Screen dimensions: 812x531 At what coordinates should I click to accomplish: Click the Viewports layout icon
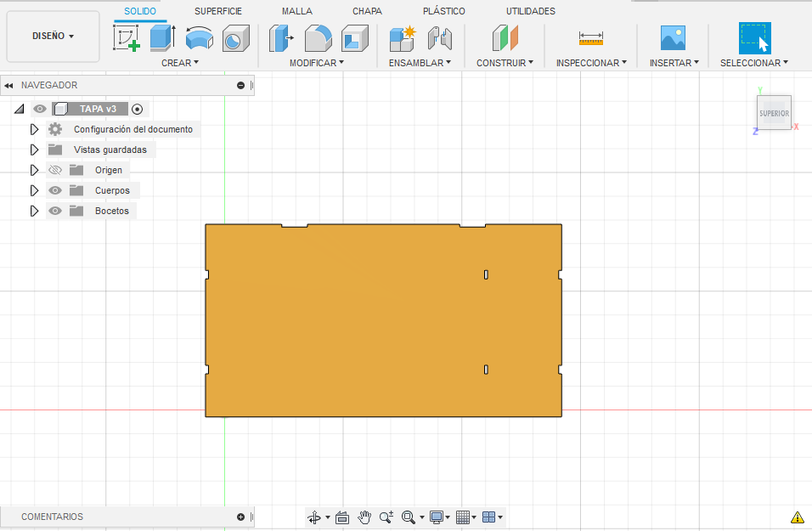[488, 517]
